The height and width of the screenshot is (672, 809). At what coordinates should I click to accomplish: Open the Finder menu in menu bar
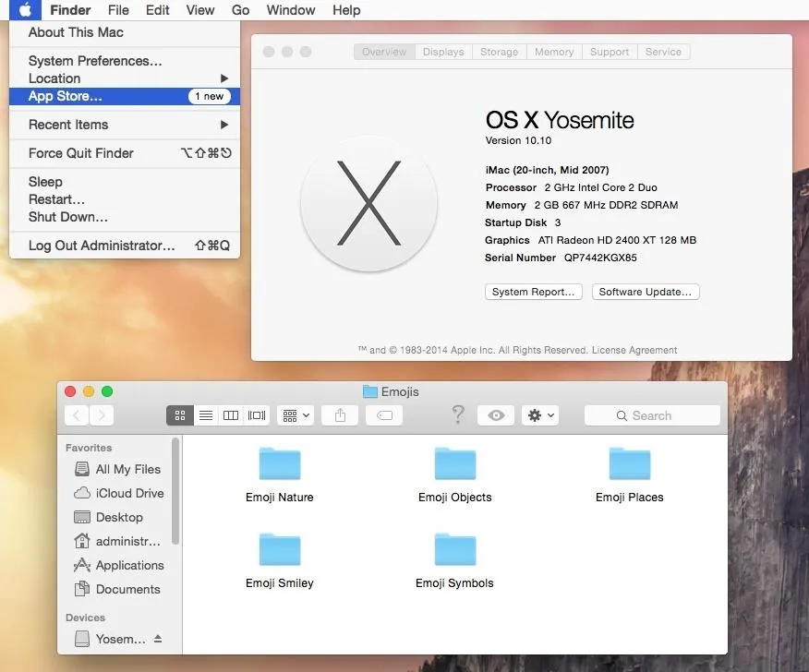coord(70,10)
